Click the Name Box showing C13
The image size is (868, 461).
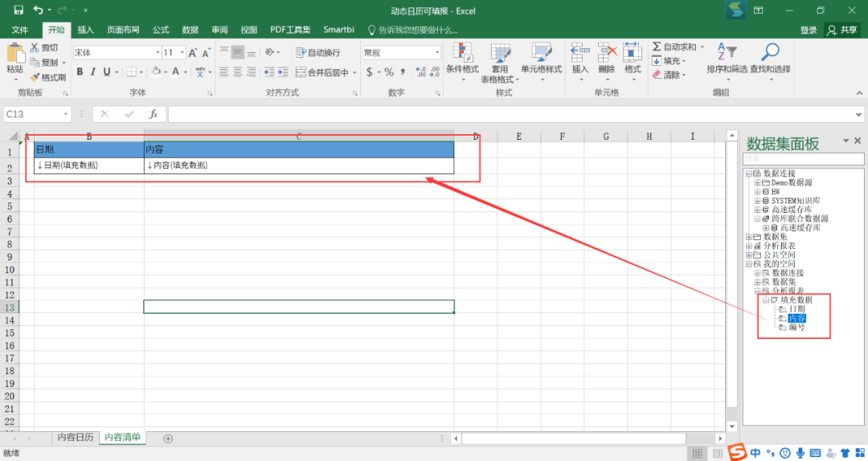pos(37,114)
